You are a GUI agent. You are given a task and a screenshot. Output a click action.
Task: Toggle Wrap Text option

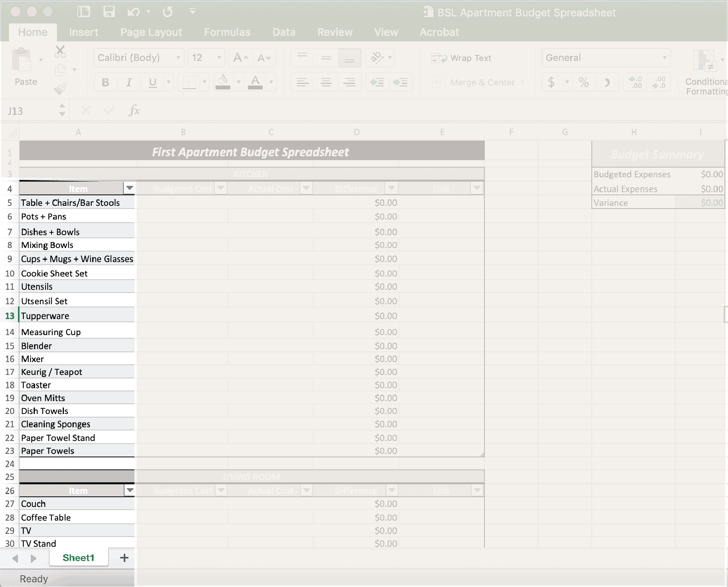coord(461,58)
